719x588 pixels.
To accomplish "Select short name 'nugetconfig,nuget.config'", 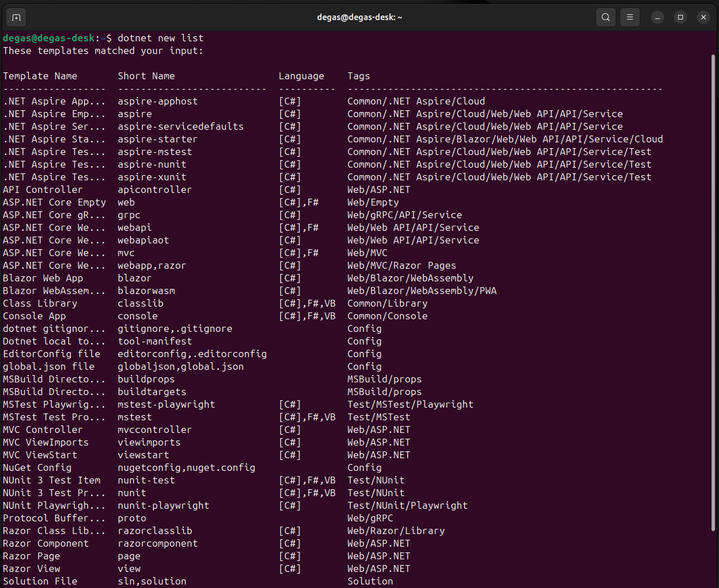I will [187, 467].
